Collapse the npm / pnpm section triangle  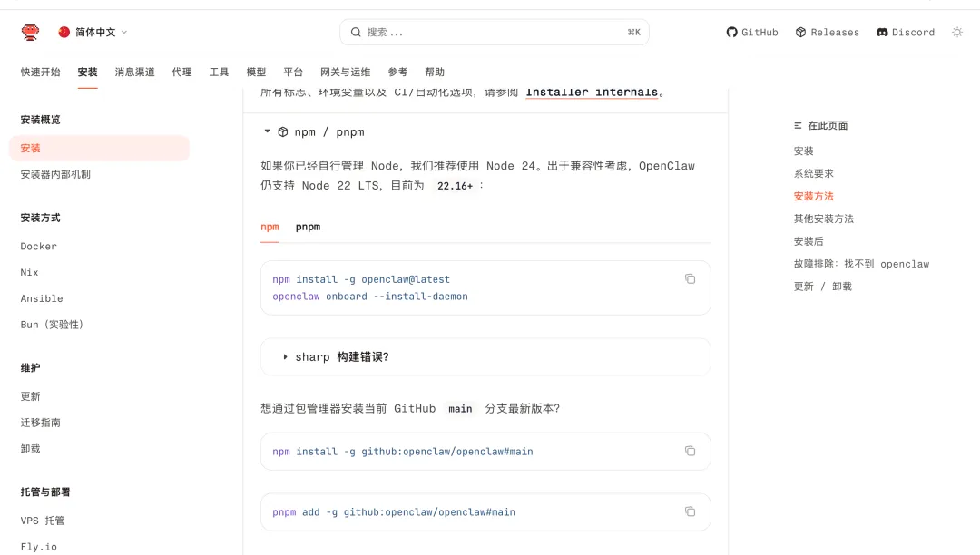(267, 131)
